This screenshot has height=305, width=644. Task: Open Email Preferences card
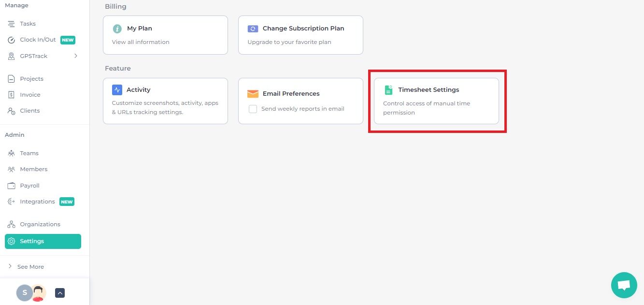[x=301, y=101]
